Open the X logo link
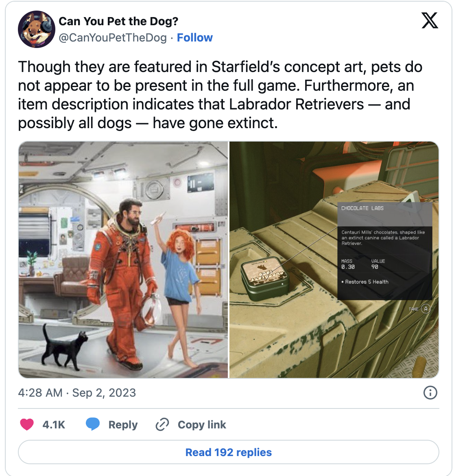This screenshot has width=454, height=476. (430, 20)
